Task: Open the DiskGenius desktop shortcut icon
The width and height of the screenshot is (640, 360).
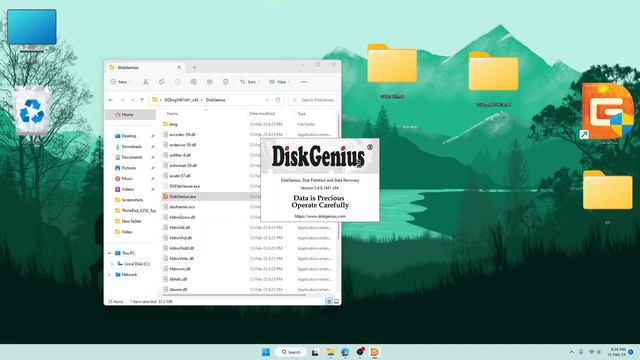Action: pyautogui.click(x=607, y=114)
